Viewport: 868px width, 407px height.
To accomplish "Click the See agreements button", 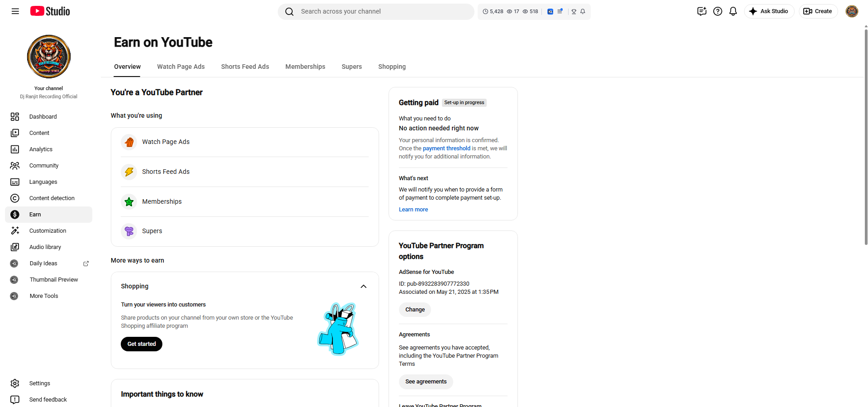I will coord(426,382).
